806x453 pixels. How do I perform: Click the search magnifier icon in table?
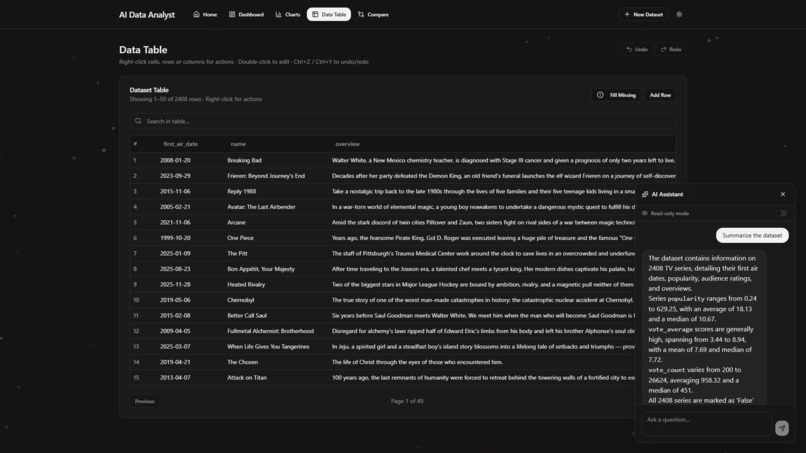(x=138, y=121)
